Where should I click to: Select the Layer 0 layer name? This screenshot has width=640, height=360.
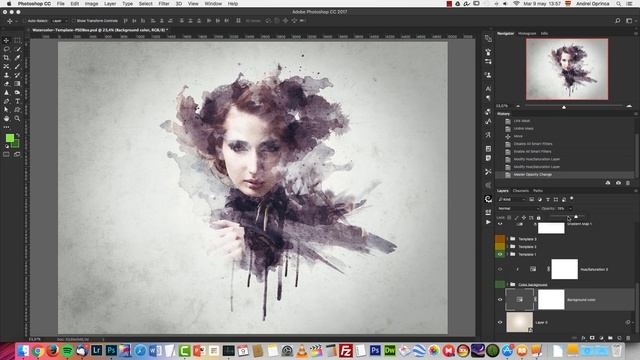tap(541, 322)
